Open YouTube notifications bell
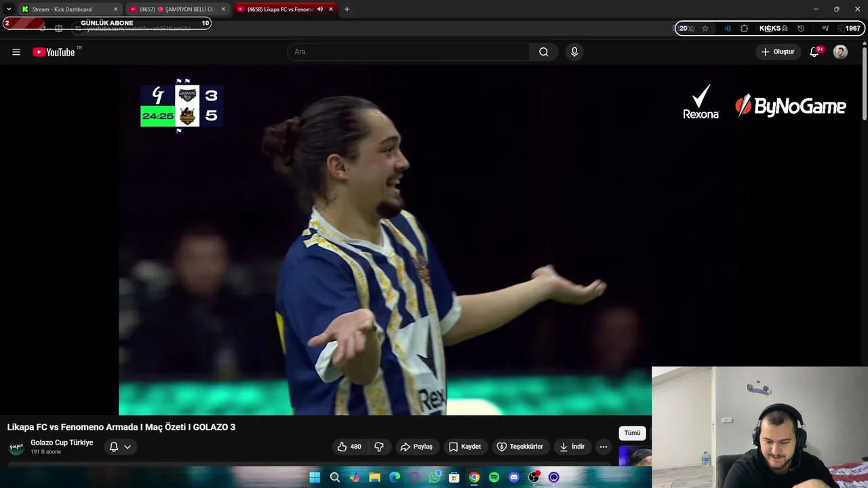Viewport: 868px width, 488px height. pyautogui.click(x=815, y=52)
